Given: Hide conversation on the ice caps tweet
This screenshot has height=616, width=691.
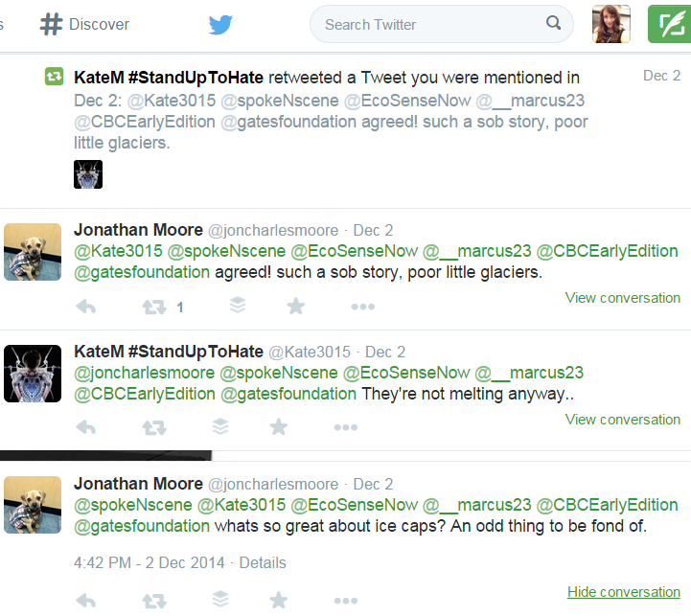Looking at the screenshot, I should pos(623,592).
